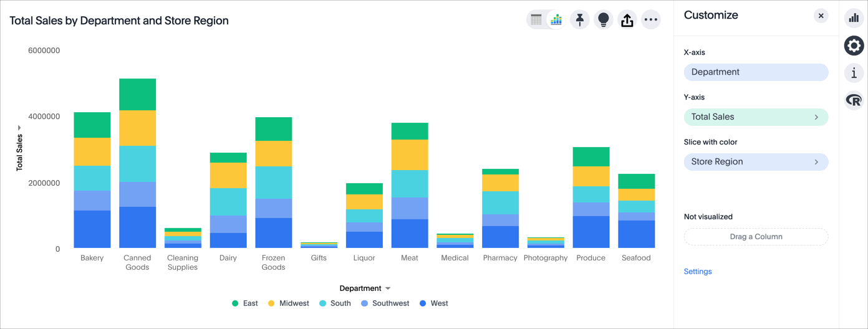Click the gear settings icon in sidebar

tap(854, 45)
